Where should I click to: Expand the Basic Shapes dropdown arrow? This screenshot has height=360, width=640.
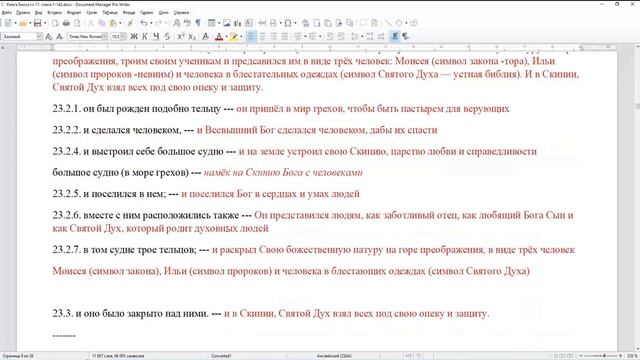[406, 23]
